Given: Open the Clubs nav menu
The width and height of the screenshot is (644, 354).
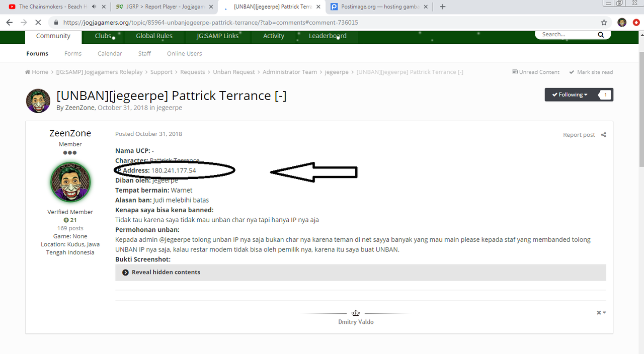Looking at the screenshot, I should (103, 36).
